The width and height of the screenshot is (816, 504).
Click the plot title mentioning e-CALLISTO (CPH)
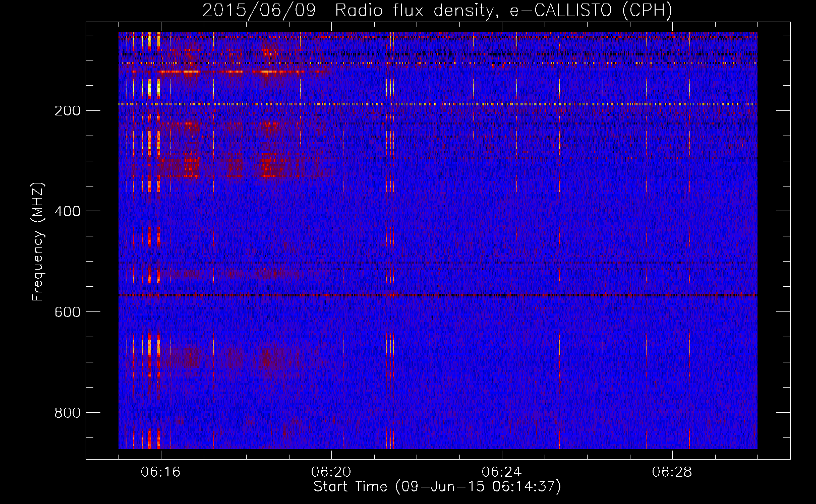point(437,10)
